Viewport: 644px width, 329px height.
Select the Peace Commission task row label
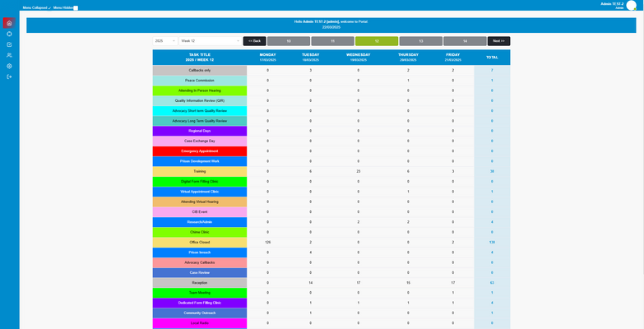(200, 81)
